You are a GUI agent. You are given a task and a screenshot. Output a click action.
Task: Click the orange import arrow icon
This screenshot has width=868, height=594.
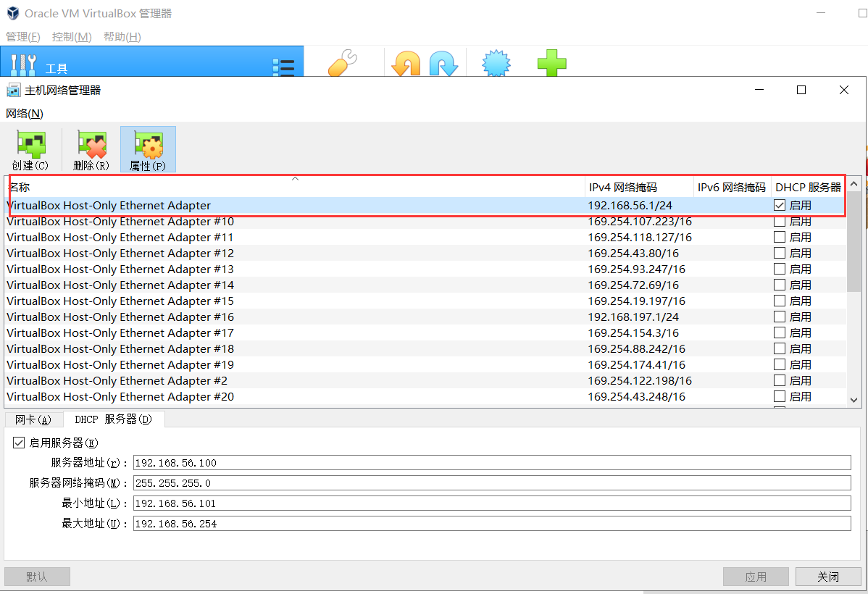[x=406, y=63]
